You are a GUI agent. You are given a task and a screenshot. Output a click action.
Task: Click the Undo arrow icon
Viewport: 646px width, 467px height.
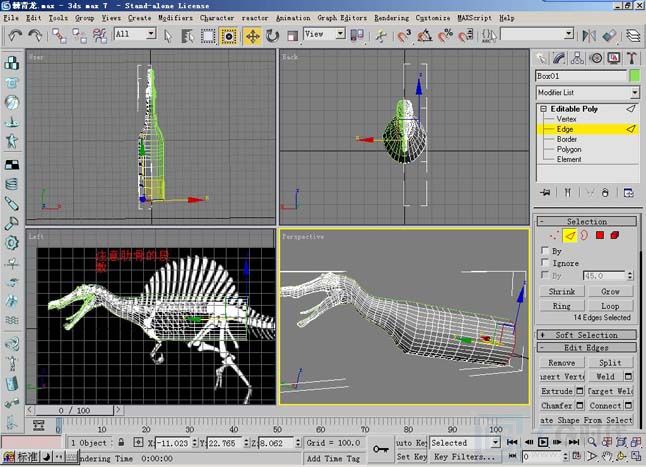click(x=15, y=35)
